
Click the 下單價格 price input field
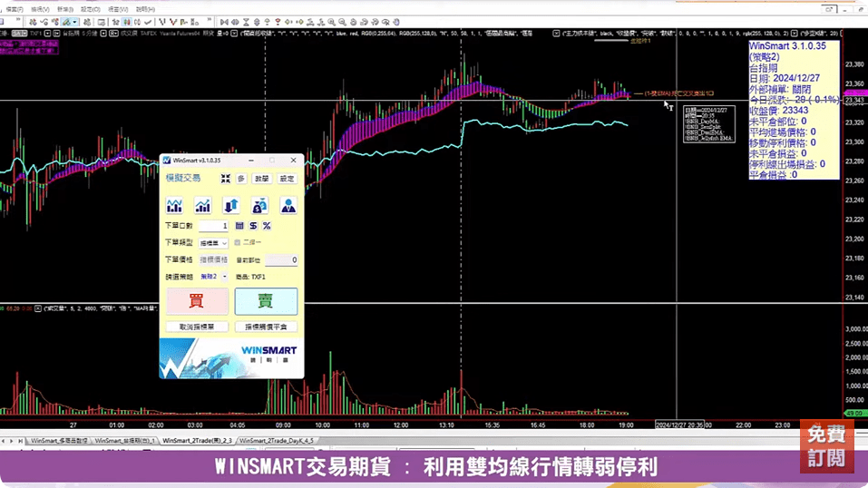[214, 259]
